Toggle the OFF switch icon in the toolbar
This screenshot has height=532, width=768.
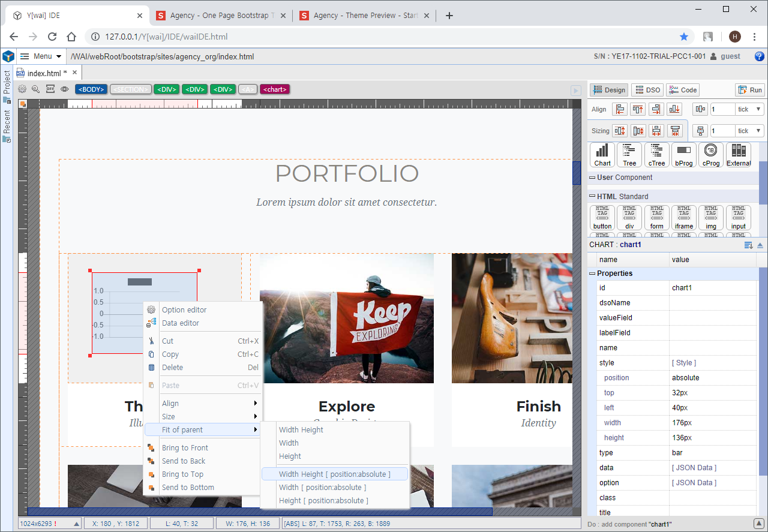50,89
